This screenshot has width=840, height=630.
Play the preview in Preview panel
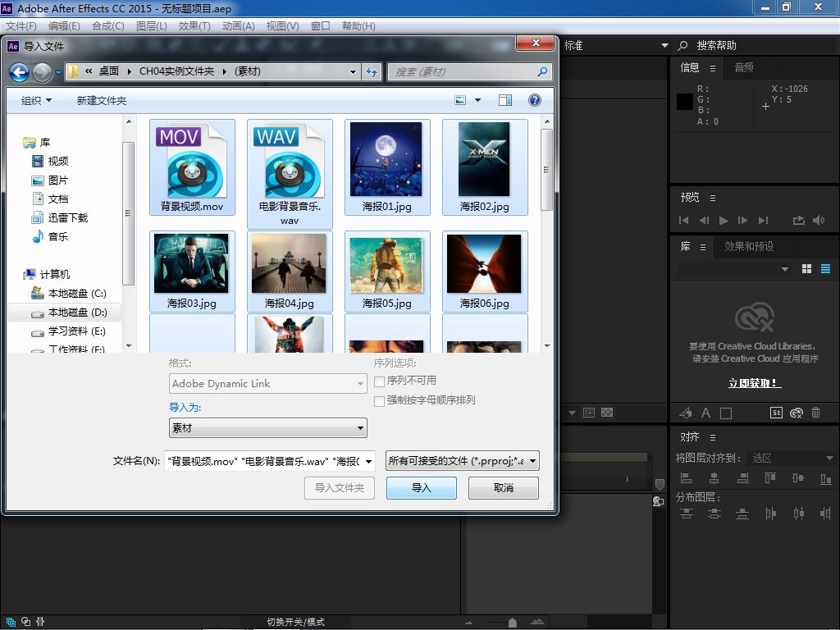[x=724, y=220]
